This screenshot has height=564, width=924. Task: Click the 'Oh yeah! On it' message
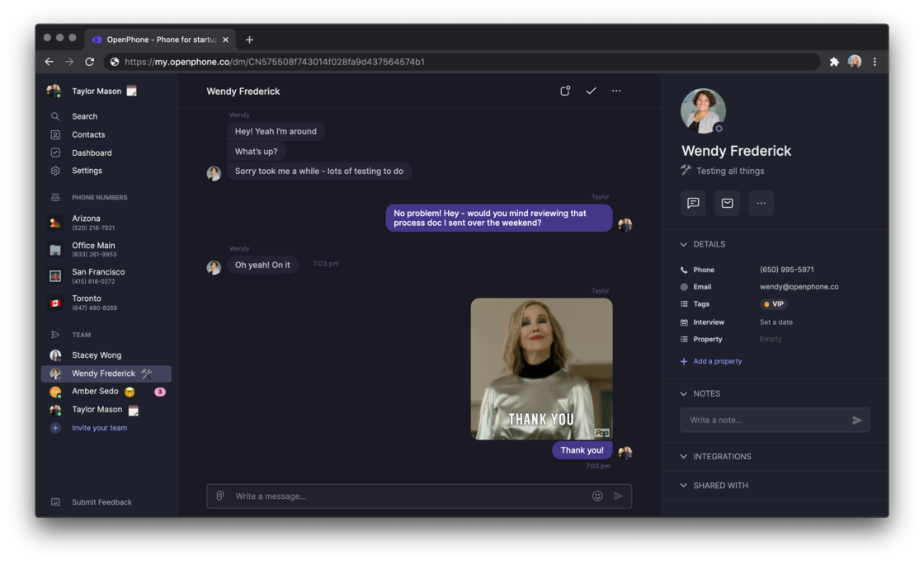pos(262,266)
